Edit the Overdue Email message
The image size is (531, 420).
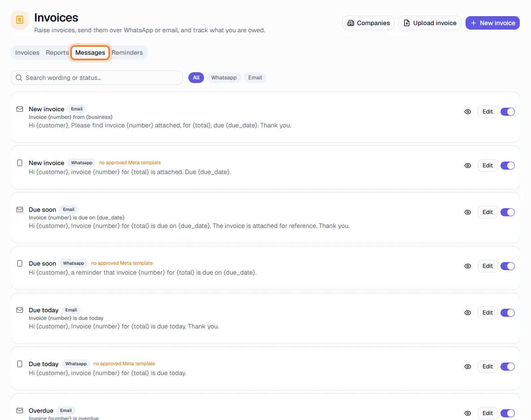(x=487, y=414)
